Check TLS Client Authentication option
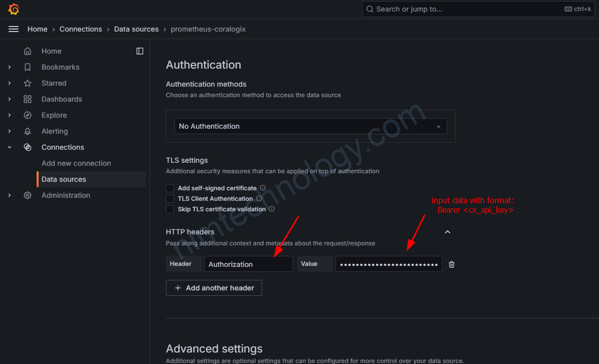The height and width of the screenshot is (364, 599). coord(170,199)
